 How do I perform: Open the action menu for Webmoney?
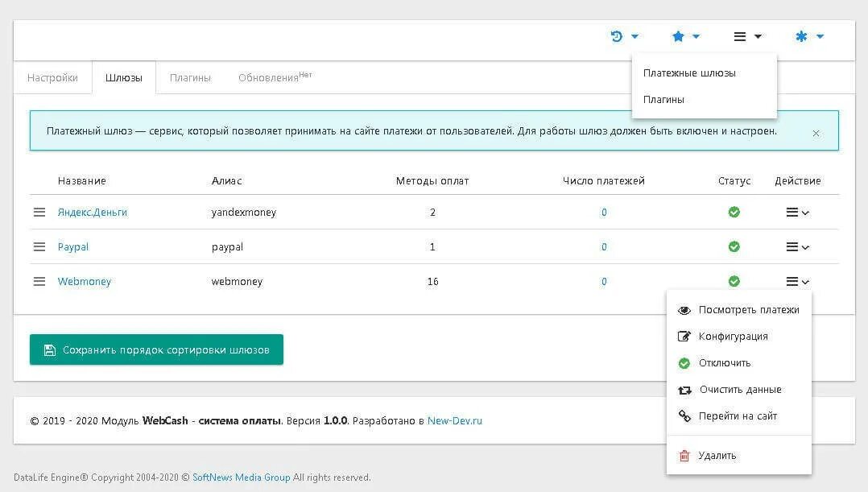pyautogui.click(x=798, y=282)
